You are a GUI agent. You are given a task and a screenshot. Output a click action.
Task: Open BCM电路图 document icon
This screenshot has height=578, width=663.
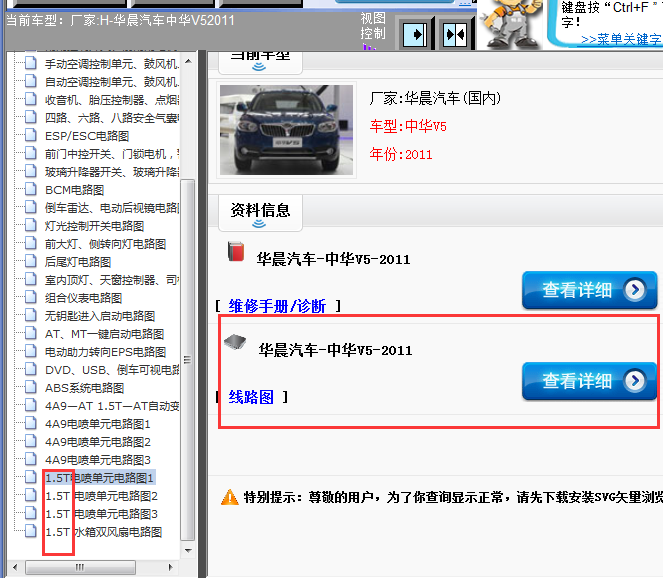click(30, 189)
